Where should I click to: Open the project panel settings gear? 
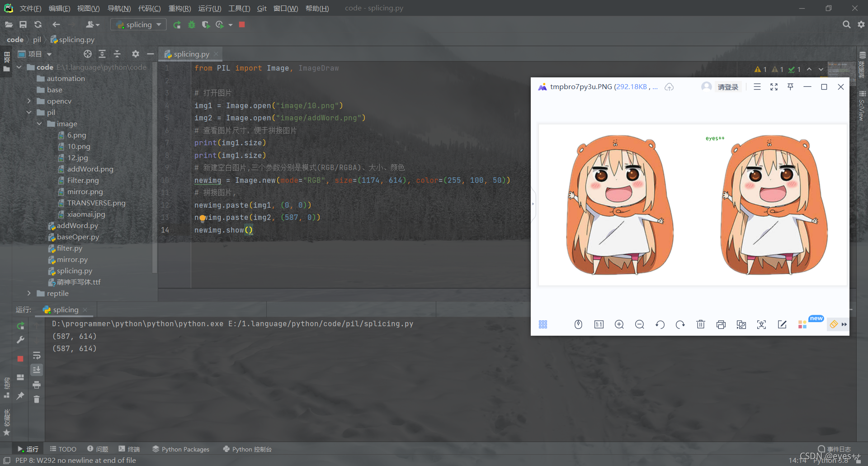pyautogui.click(x=135, y=54)
